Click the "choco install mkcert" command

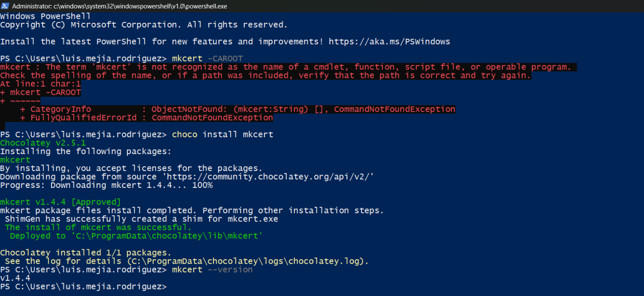(x=222, y=134)
